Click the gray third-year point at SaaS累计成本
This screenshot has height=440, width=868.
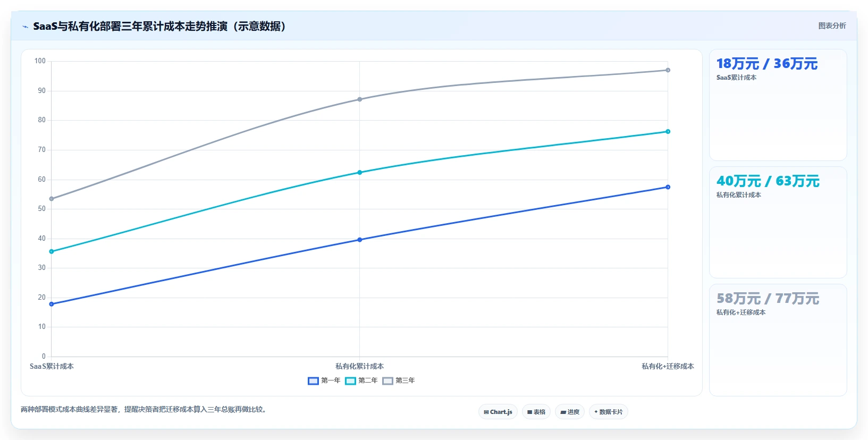tap(52, 199)
